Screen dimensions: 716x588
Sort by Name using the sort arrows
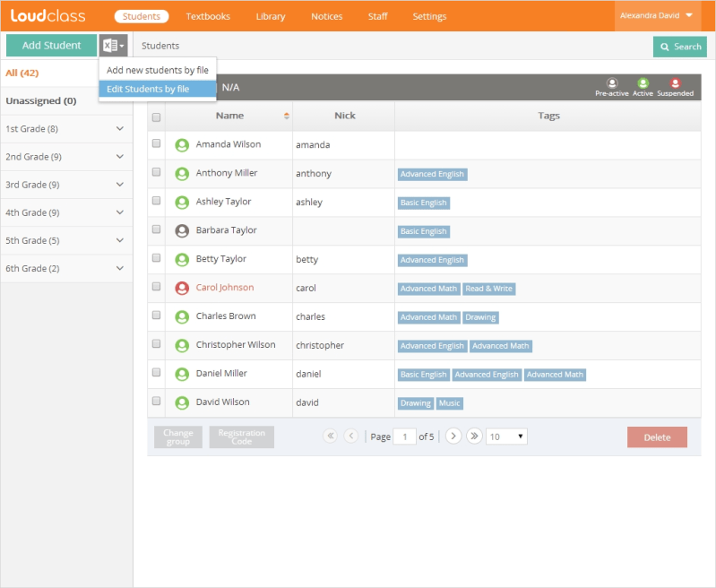tap(286, 116)
